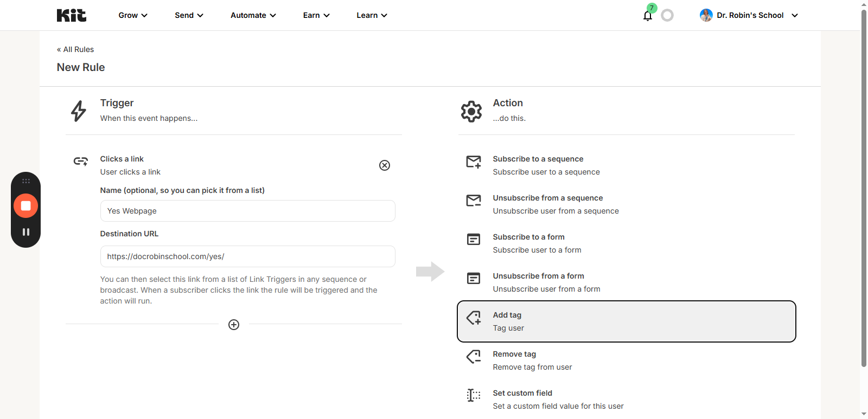Image resolution: width=868 pixels, height=419 pixels.
Task: Add another trigger with plus icon
Action: pos(234,325)
